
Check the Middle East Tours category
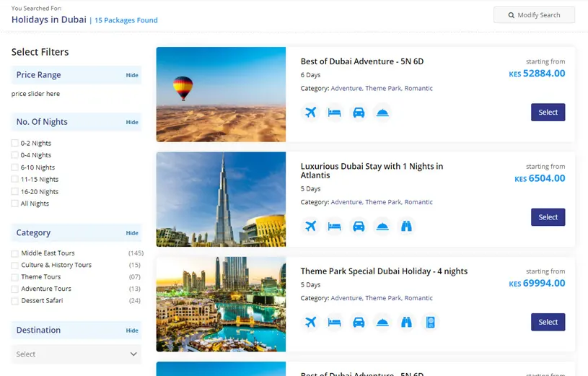click(x=15, y=253)
